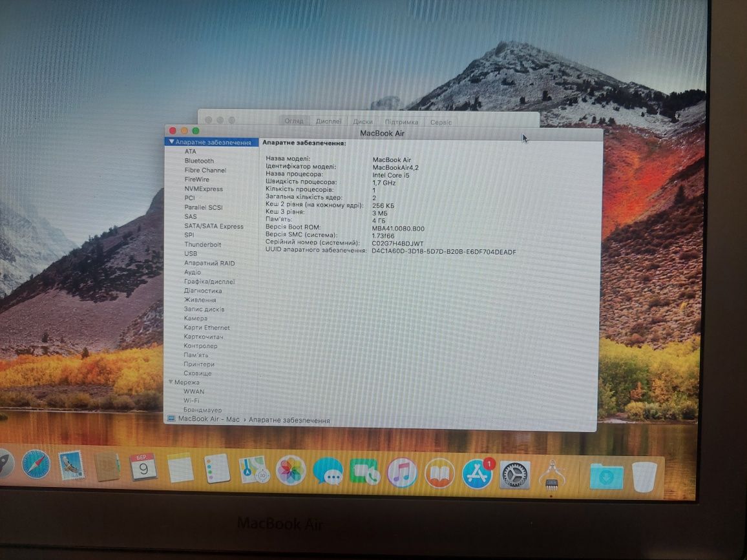Select SPI in the sidebar

click(x=189, y=234)
